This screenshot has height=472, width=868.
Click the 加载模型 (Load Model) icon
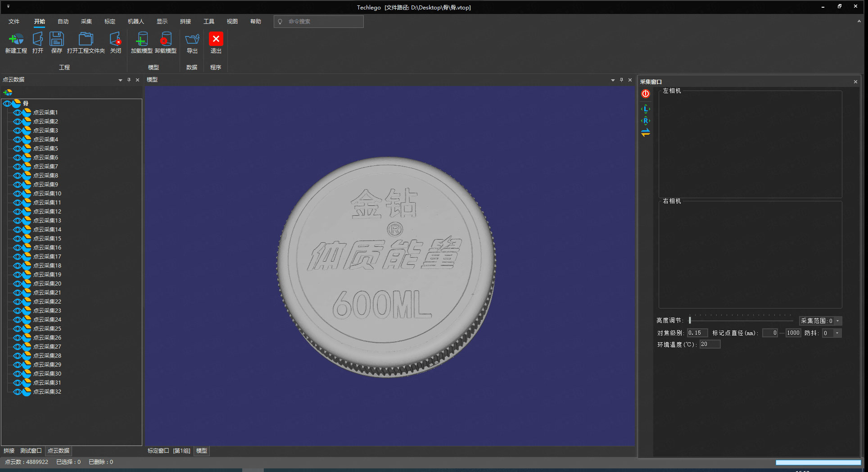(142, 40)
